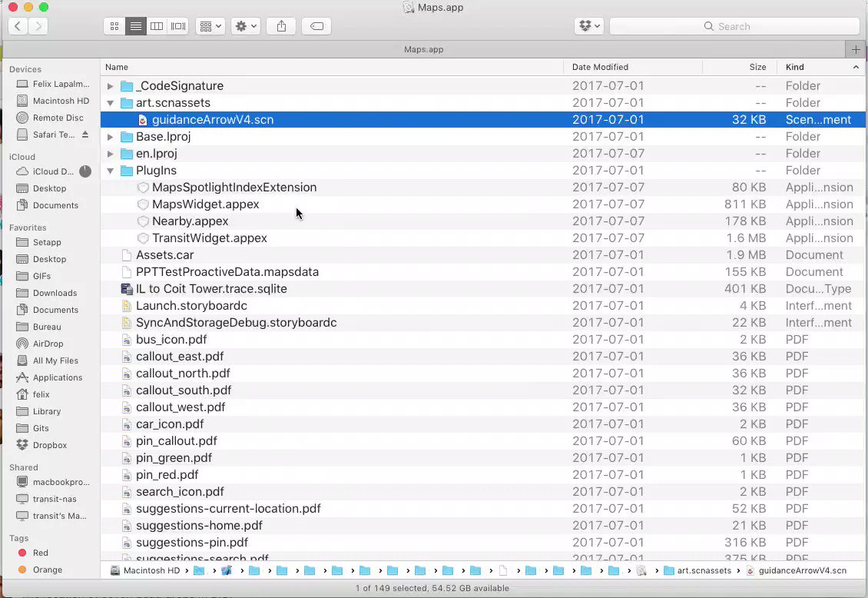Collapse the PlugIns folder

tap(110, 171)
